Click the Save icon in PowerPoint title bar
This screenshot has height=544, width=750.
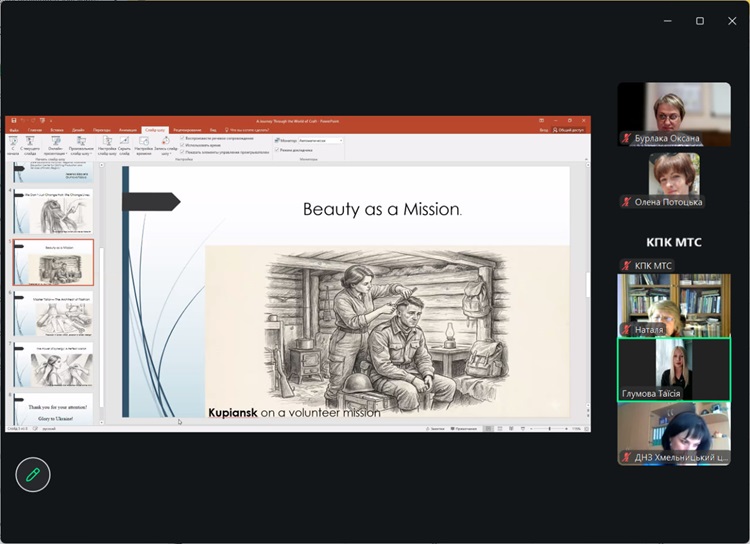point(14,121)
